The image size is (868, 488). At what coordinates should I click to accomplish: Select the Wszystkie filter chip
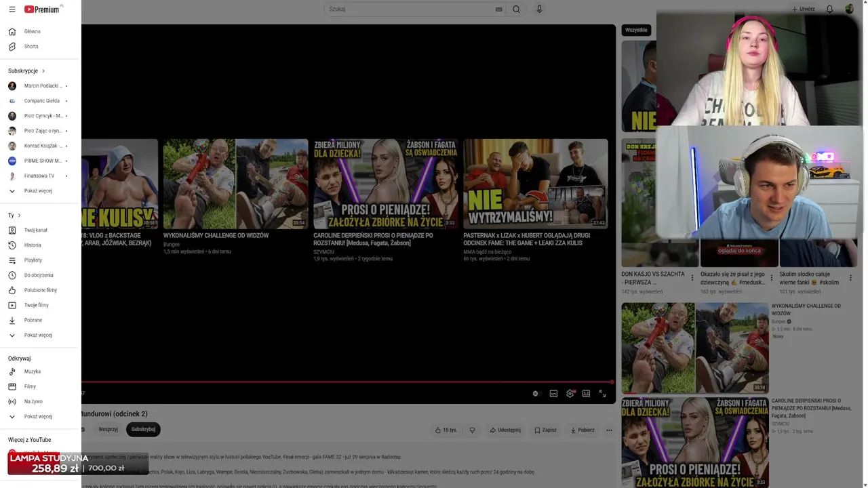pyautogui.click(x=636, y=30)
